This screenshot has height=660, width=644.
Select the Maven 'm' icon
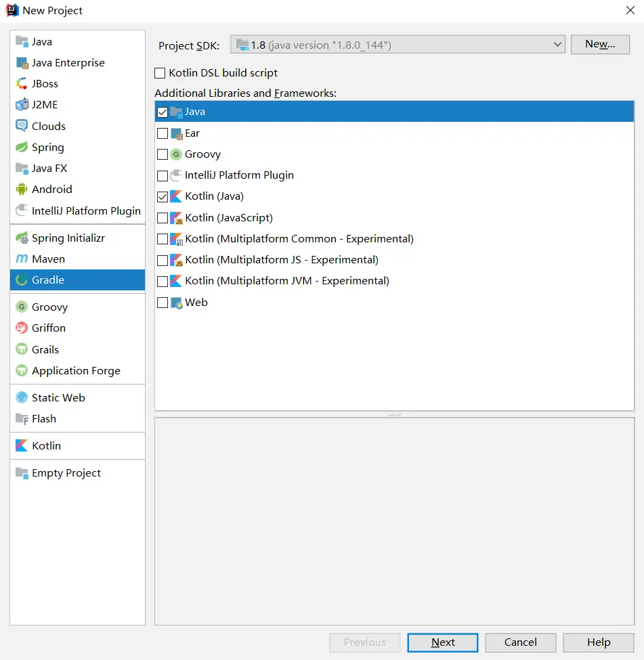pos(22,259)
